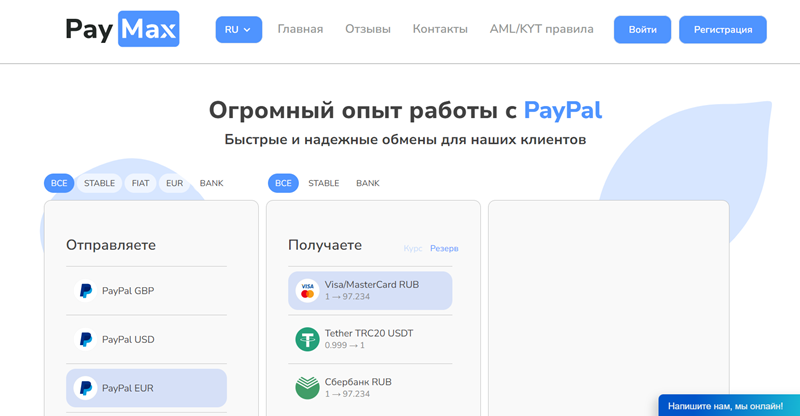Viewport: 800px width, 416px height.
Task: Click the Войти button
Action: pyautogui.click(x=642, y=30)
